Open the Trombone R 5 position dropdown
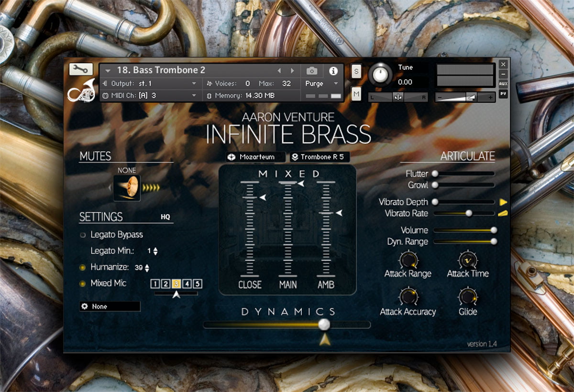The image size is (574, 392). (x=320, y=157)
